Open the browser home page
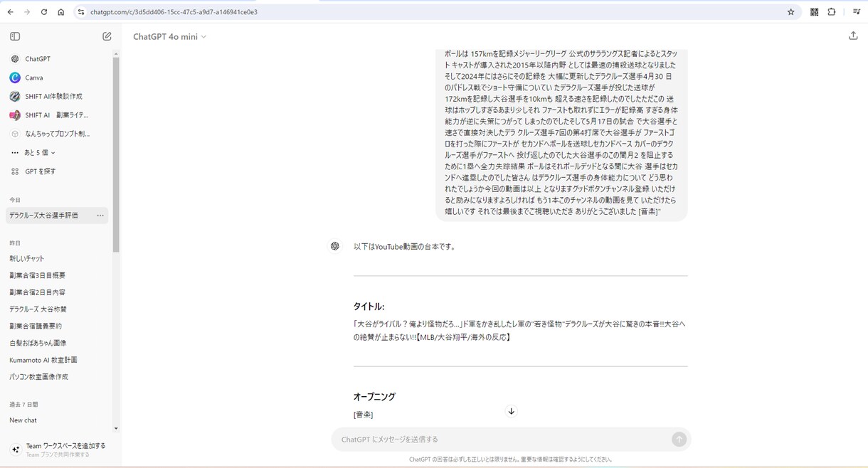Viewport: 868px width, 468px height. [x=61, y=12]
